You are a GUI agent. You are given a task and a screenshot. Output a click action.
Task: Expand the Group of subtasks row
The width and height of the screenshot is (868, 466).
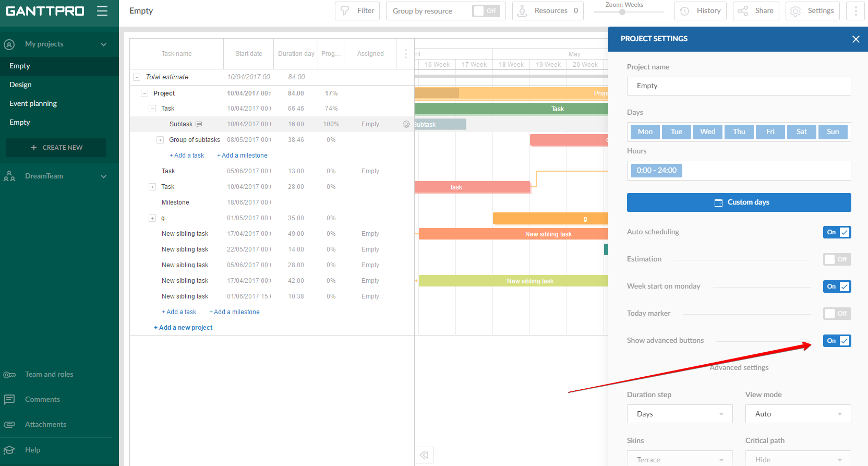point(160,140)
